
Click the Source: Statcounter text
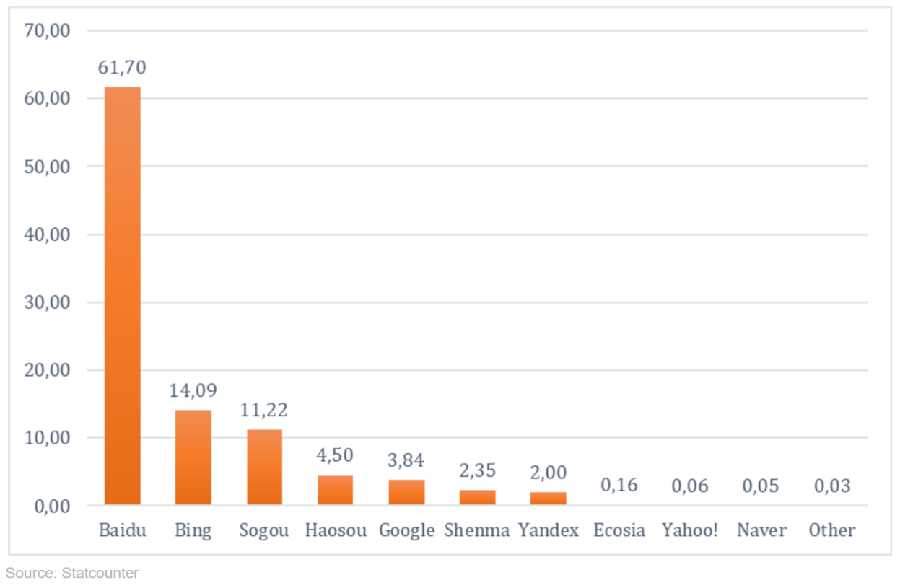(x=72, y=574)
